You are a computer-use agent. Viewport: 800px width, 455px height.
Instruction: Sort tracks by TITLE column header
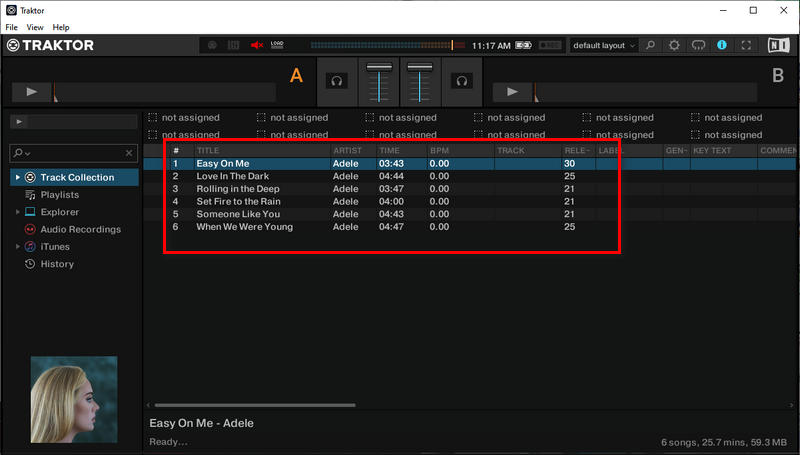tap(262, 150)
